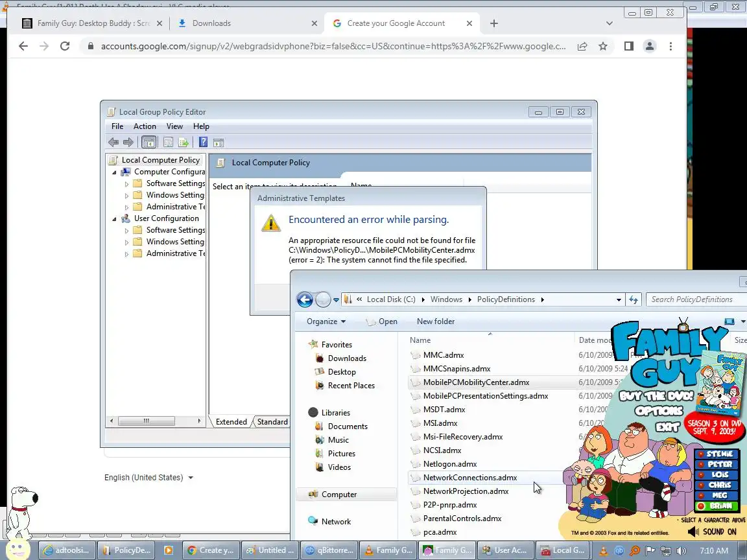Switch to Family Guy: Desktop Buddy tab

[93, 23]
